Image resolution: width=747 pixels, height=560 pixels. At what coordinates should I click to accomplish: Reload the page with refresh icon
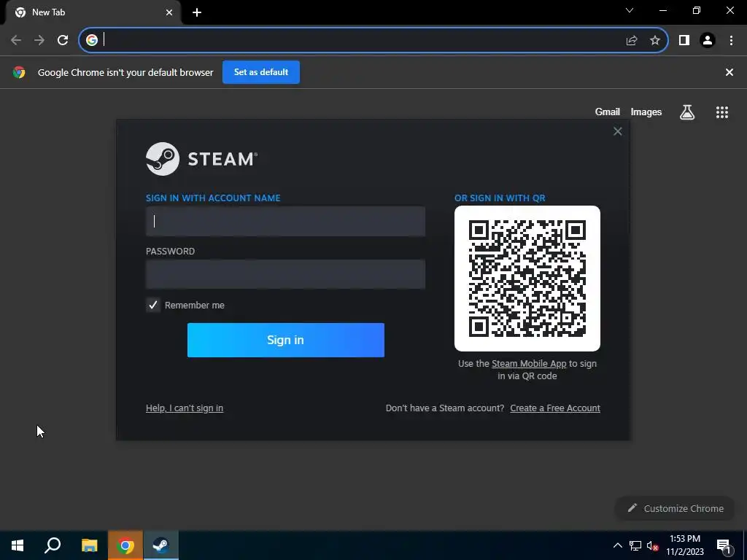63,41
